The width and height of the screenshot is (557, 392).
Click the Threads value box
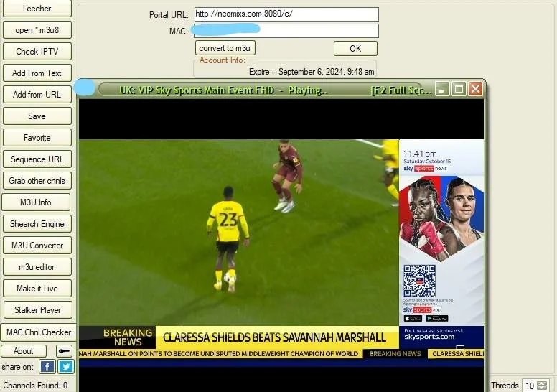(x=530, y=386)
